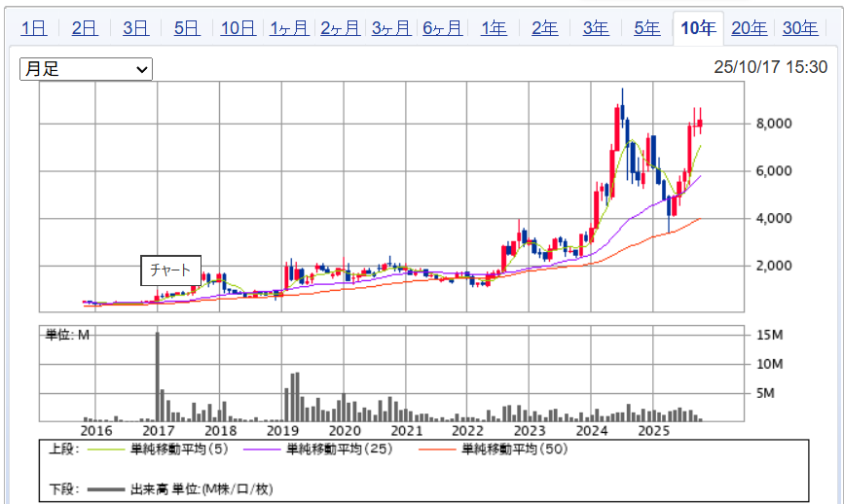Switch to the 2日 tab
This screenshot has height=504, width=844.
coord(85,28)
